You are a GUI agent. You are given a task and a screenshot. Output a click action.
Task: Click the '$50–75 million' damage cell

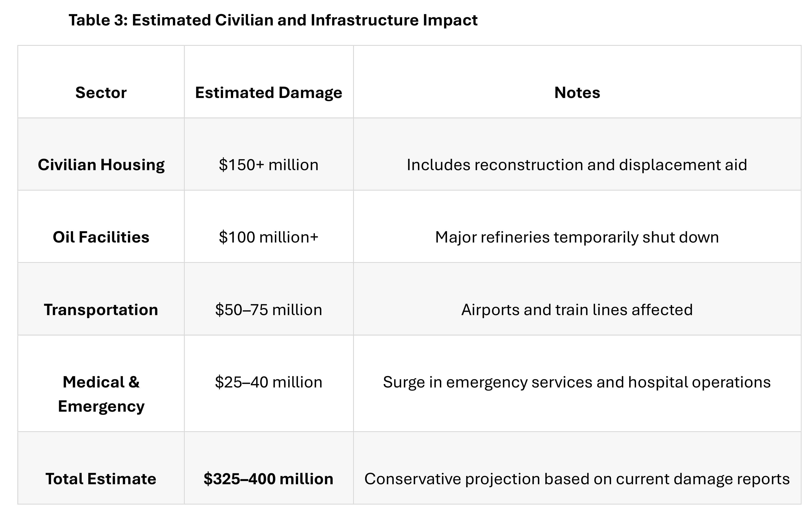click(x=268, y=310)
